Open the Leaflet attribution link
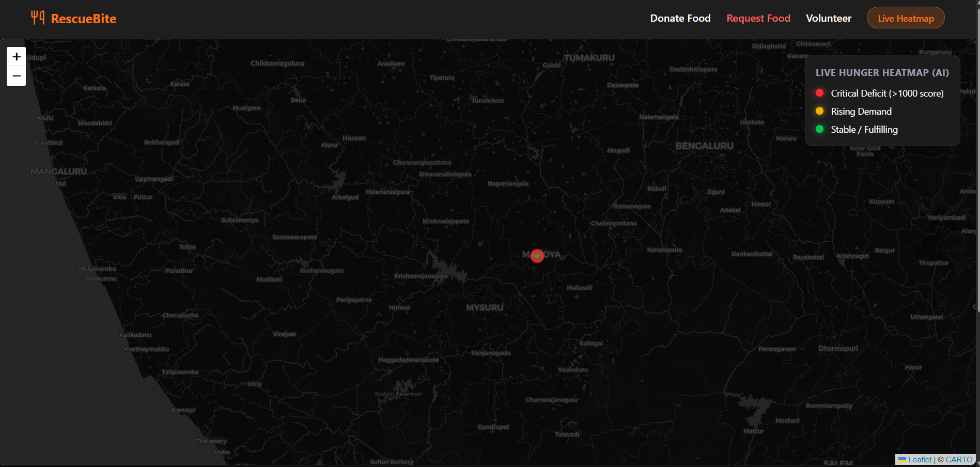The image size is (980, 467). click(920, 459)
